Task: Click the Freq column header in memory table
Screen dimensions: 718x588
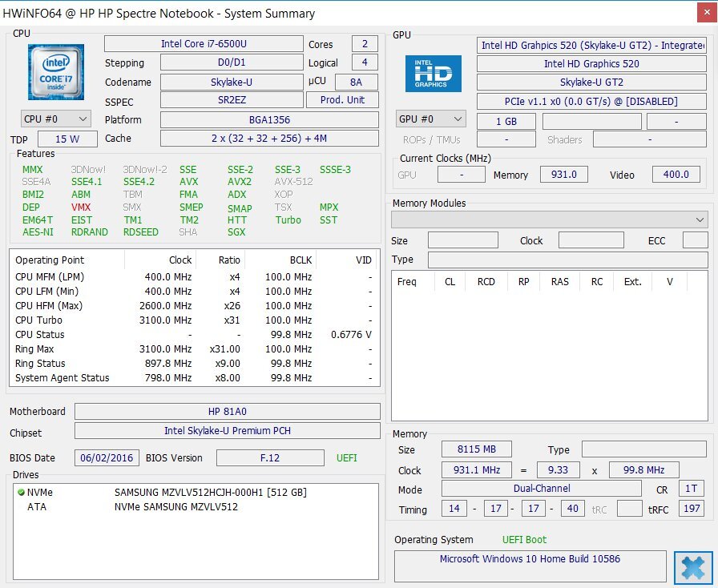Action: 407,282
